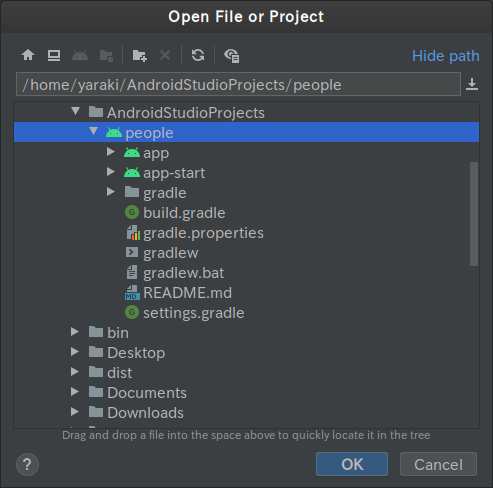Click the Home directory icon

pyautogui.click(x=28, y=55)
